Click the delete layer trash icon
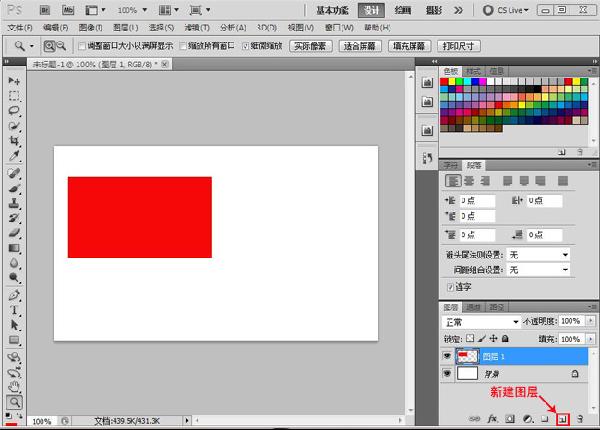Image resolution: width=600 pixels, height=430 pixels. click(x=580, y=417)
